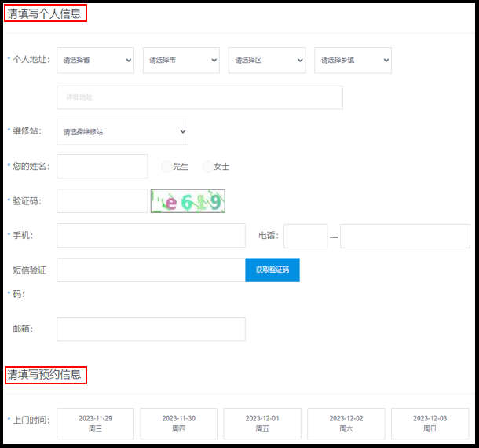Click the 手机 mobile number field
The width and height of the screenshot is (479, 448).
[151, 236]
